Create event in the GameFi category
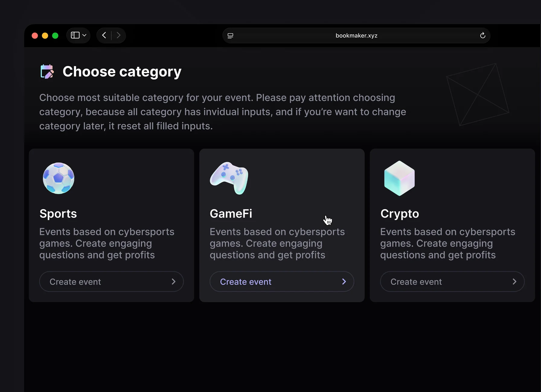541x392 pixels. click(282, 282)
